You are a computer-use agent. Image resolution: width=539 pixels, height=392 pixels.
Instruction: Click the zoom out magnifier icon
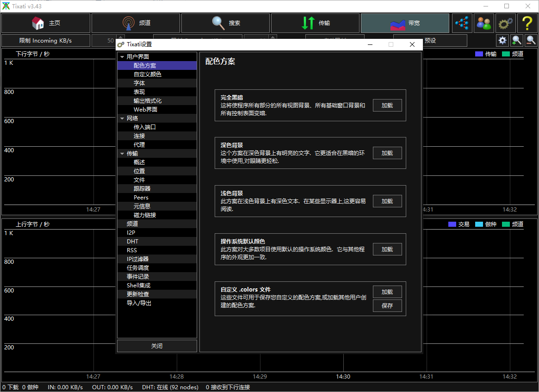pos(531,41)
